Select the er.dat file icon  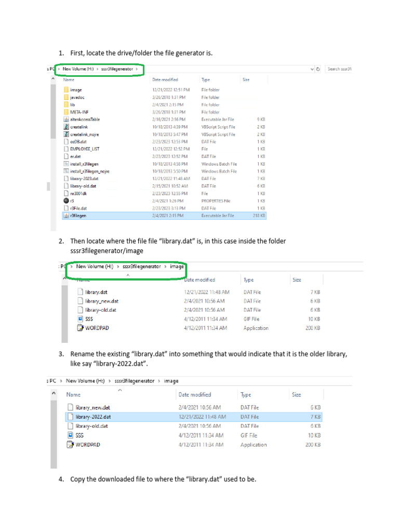[x=66, y=156]
